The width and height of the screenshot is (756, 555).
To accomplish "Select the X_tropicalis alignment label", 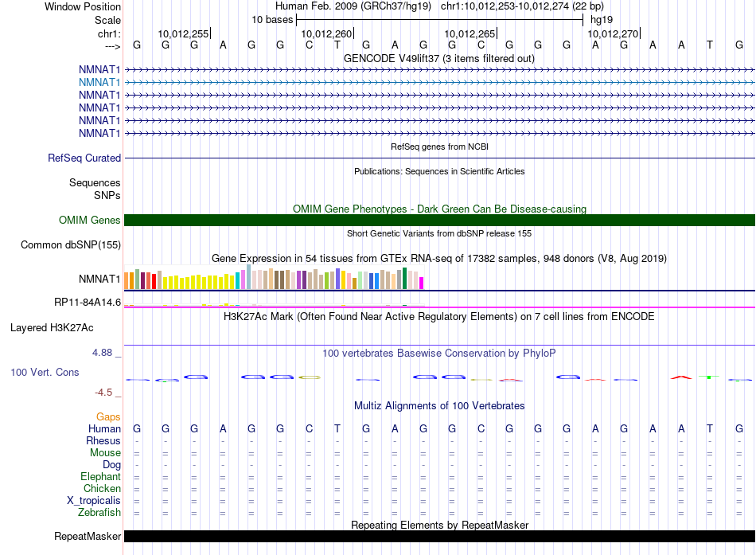I will (x=94, y=501).
